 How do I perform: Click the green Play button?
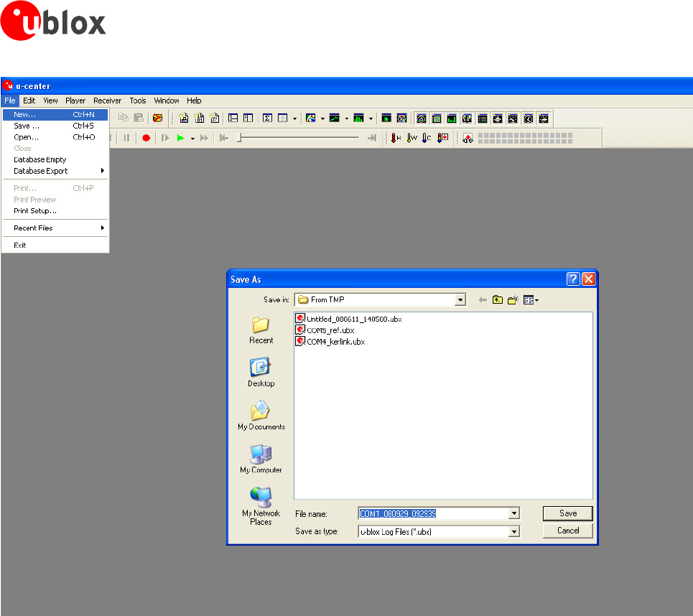tap(180, 139)
